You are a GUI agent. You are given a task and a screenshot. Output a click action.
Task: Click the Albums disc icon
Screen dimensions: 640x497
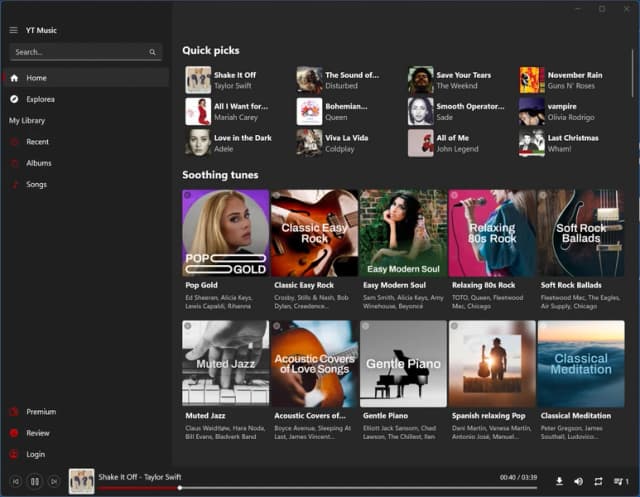(x=14, y=163)
